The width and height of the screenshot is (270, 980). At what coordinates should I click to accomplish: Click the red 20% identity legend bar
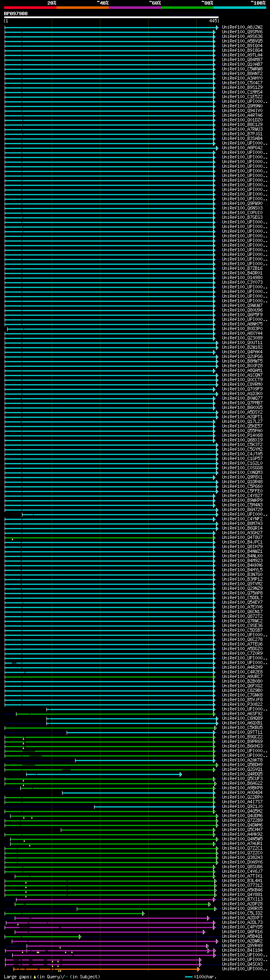pos(30,8)
